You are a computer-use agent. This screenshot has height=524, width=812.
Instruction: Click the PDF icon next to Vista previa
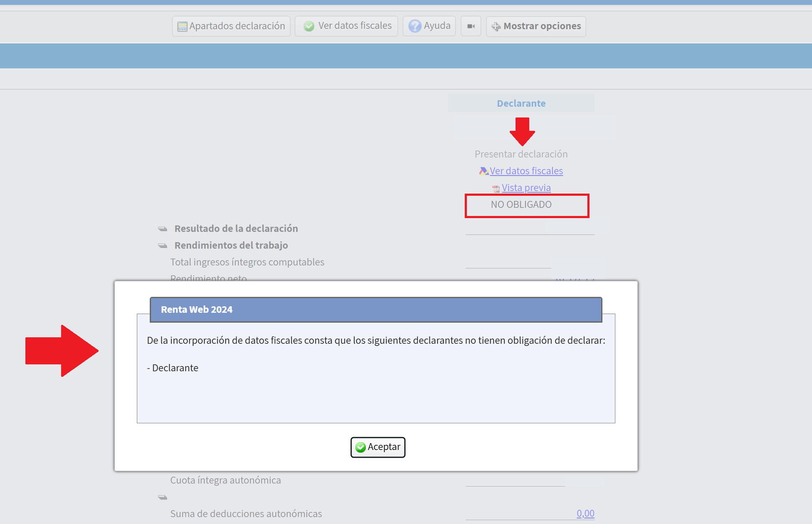tap(495, 188)
